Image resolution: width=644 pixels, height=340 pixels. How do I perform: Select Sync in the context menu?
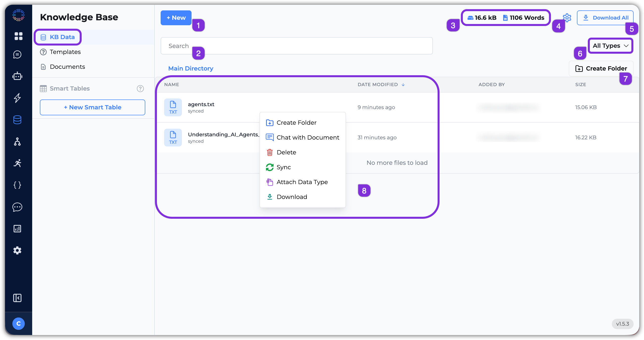click(283, 167)
